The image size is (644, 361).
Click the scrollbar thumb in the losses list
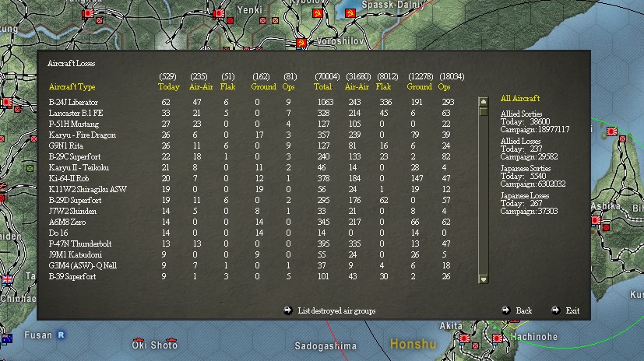click(484, 111)
